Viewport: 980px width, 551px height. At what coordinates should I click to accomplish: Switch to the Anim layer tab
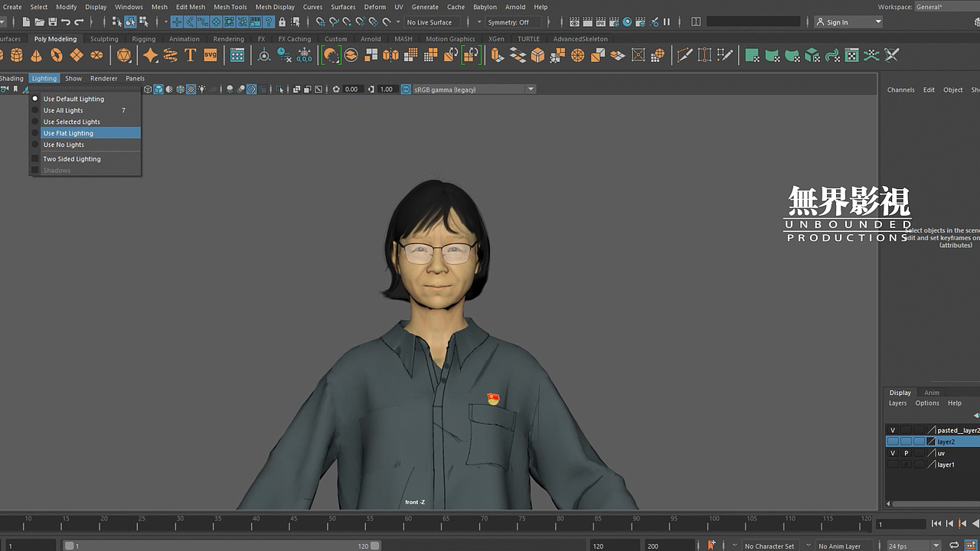point(932,393)
